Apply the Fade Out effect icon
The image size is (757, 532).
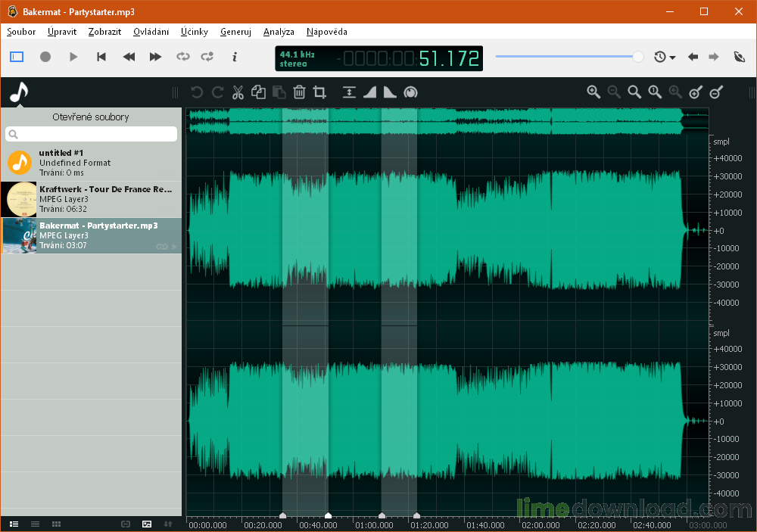[x=390, y=92]
